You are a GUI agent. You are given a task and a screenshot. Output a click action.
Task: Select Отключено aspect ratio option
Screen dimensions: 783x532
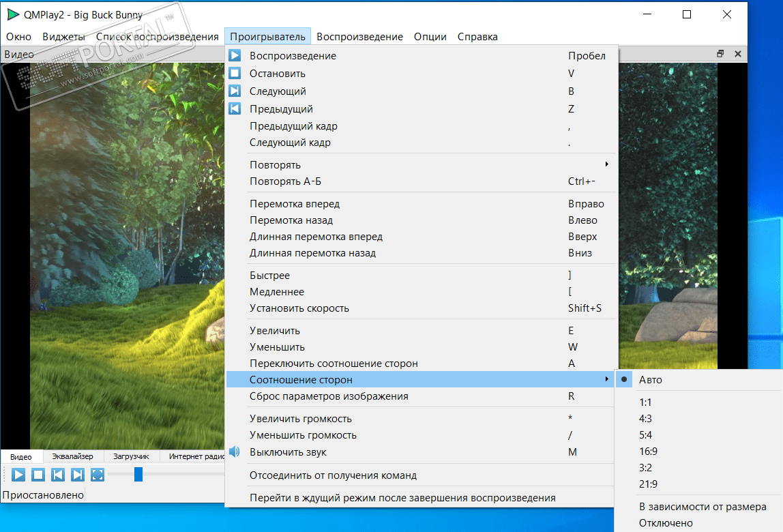tap(698, 523)
